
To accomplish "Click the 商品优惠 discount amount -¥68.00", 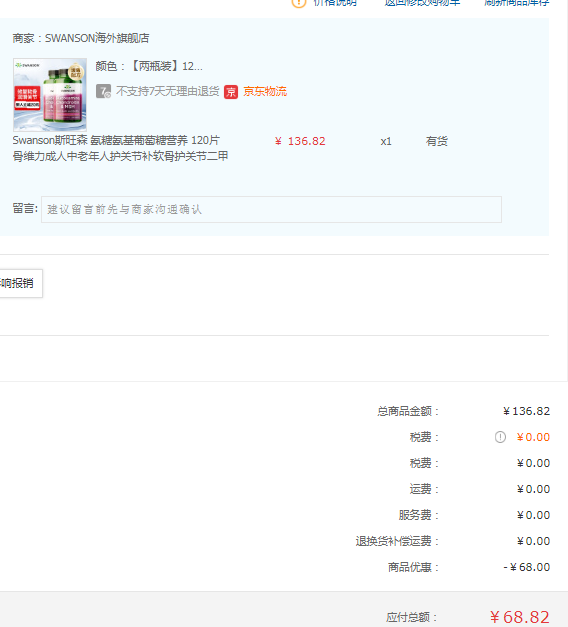I will click(x=527, y=567).
